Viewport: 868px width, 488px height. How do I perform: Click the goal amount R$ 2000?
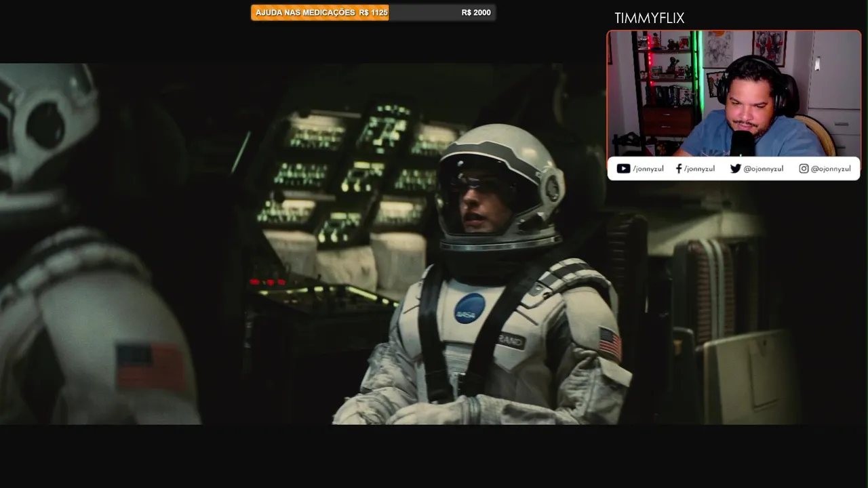click(476, 12)
